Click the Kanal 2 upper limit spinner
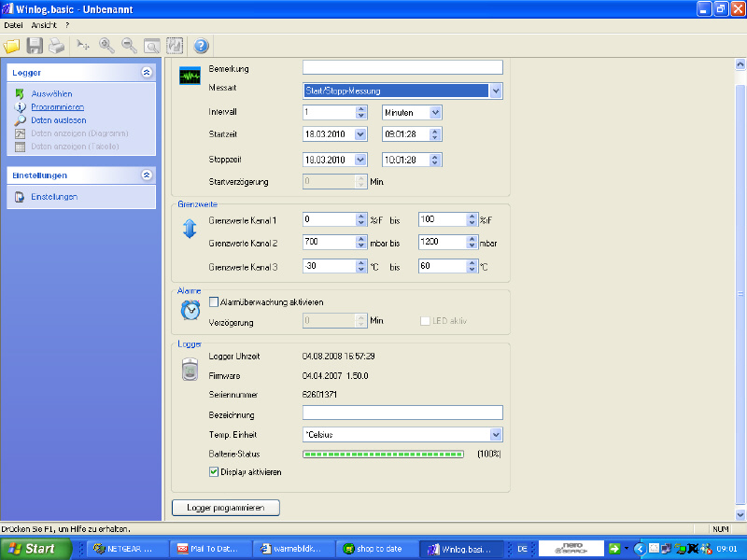This screenshot has height=560, width=747. pos(472,242)
